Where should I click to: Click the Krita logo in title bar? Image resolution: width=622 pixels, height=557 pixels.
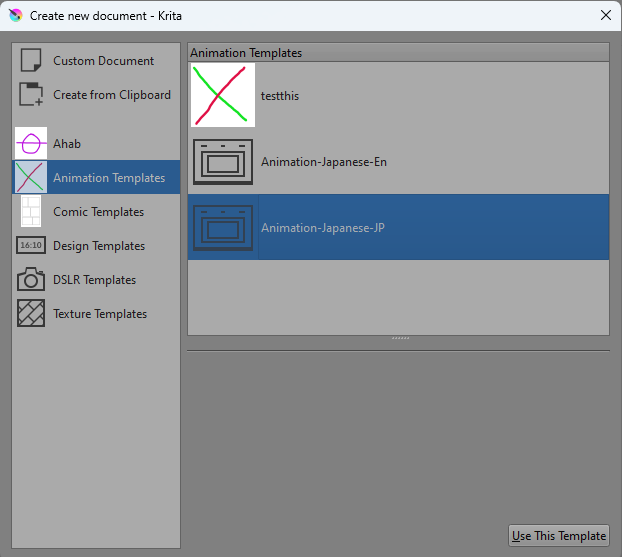tap(16, 15)
